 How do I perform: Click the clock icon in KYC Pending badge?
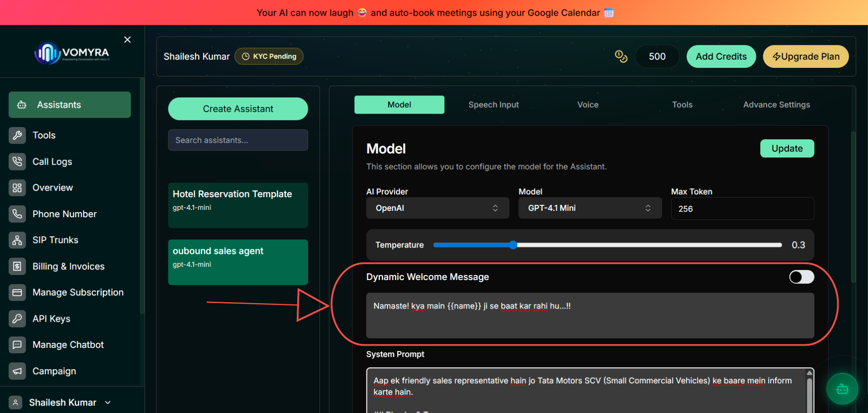click(x=246, y=57)
